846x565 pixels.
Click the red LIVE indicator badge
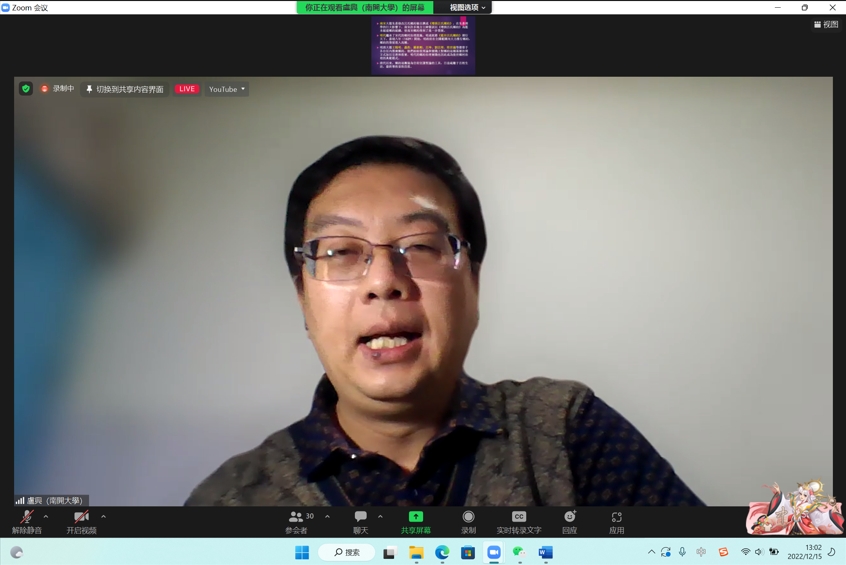[x=187, y=89]
